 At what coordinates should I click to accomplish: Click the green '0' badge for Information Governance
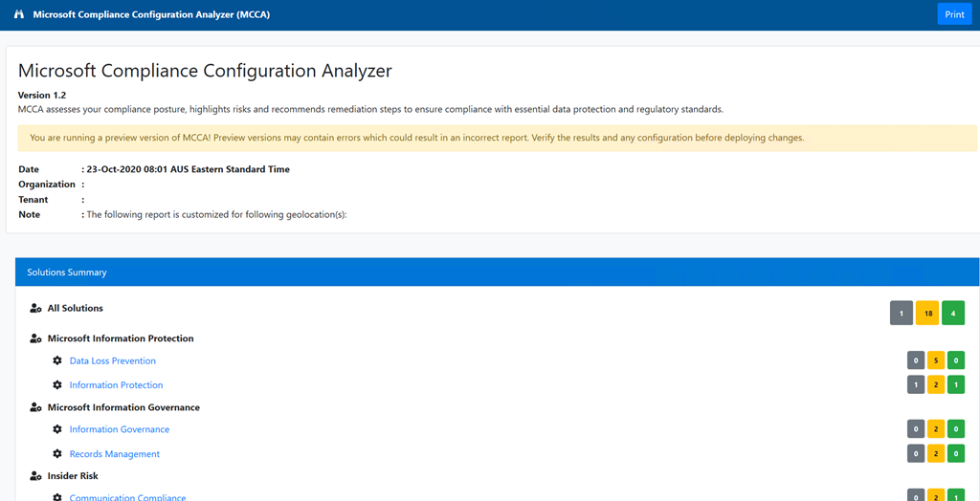click(956, 430)
